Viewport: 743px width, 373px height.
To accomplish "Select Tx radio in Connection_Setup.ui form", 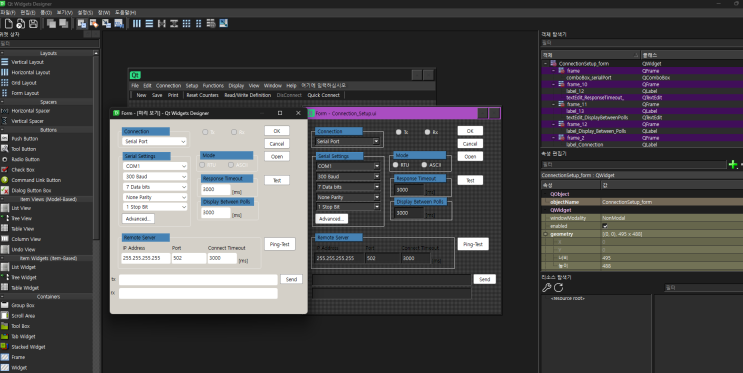I will coord(399,132).
